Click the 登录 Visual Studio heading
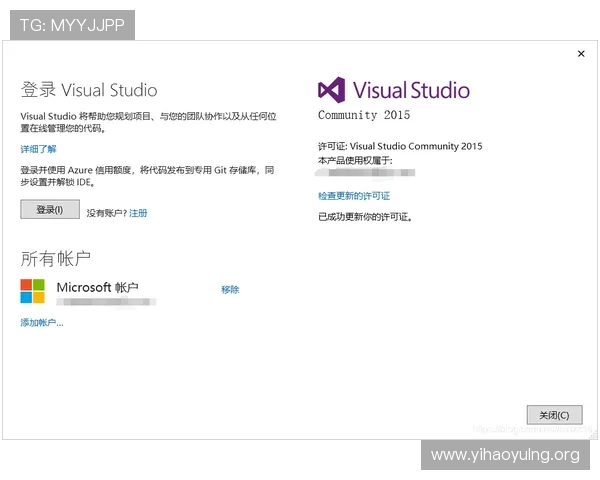Viewport: 600px width, 480px height. click(x=89, y=90)
